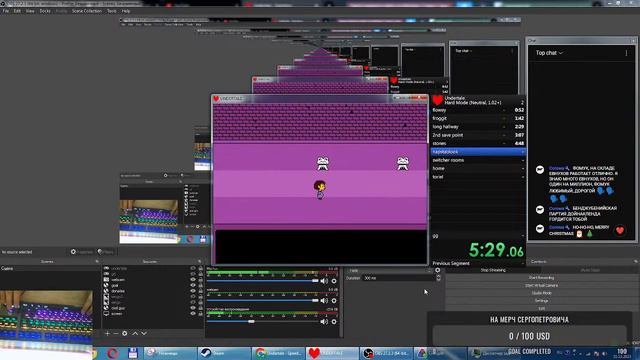The image size is (640, 360).
Task: Click Exit button in Controls
Action: [x=541, y=308]
